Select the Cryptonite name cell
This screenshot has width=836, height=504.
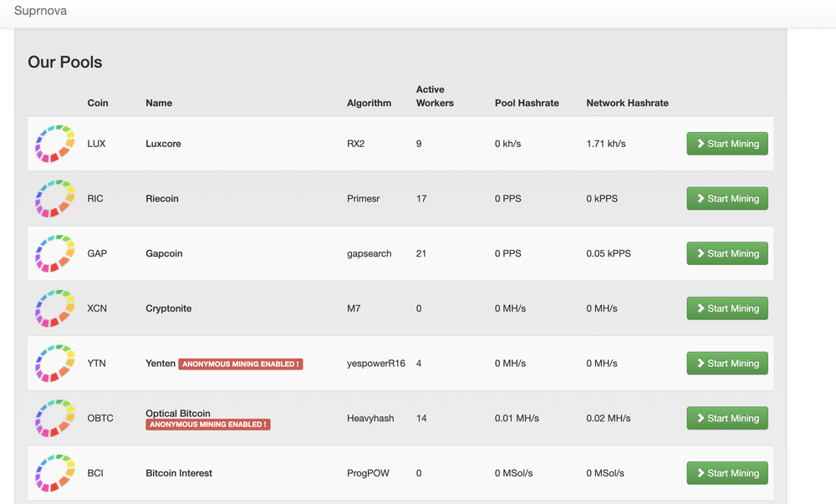click(x=169, y=308)
